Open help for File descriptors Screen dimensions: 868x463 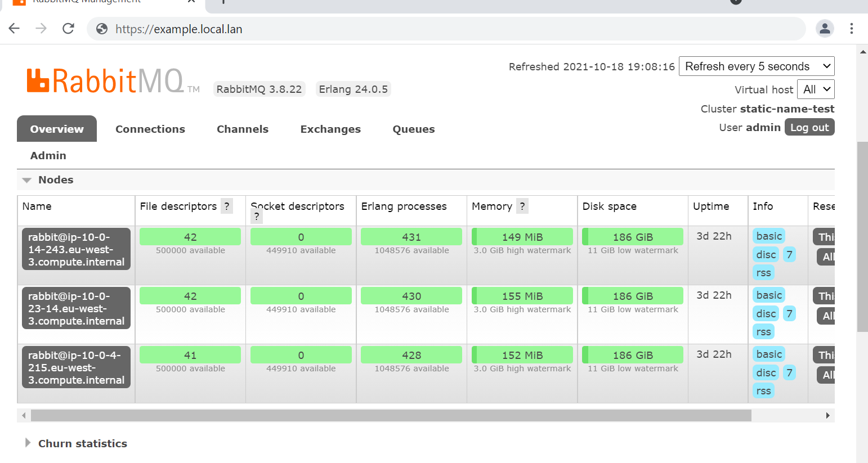pyautogui.click(x=227, y=206)
